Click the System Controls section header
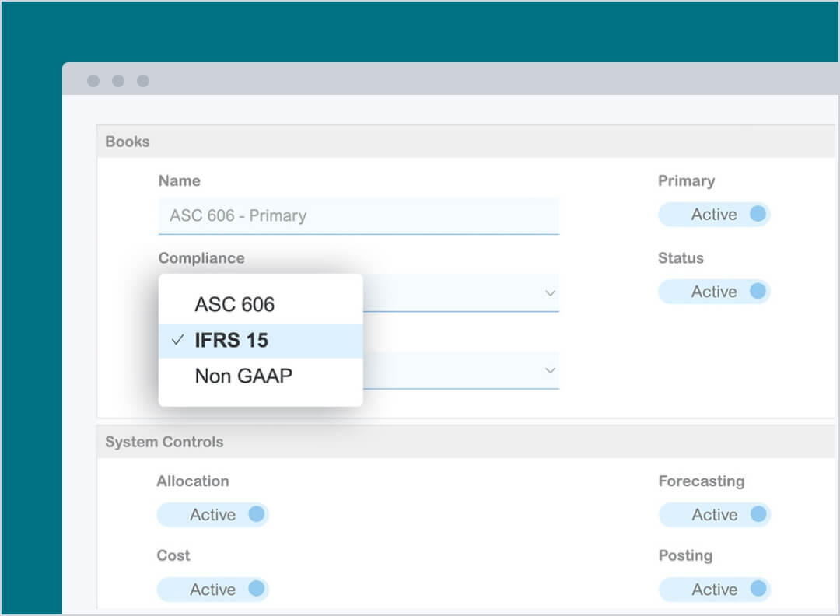This screenshot has height=616, width=840. pyautogui.click(x=466, y=442)
